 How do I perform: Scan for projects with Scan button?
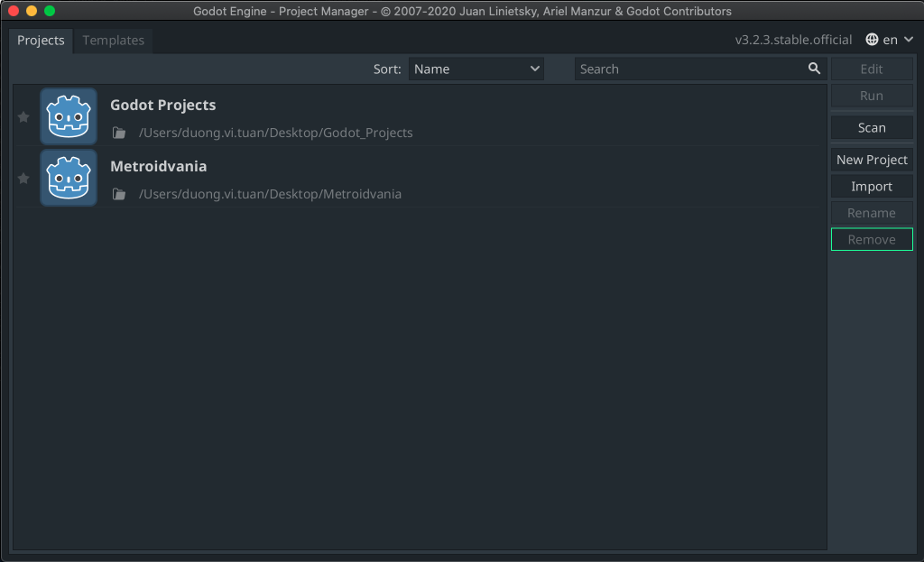coord(872,127)
